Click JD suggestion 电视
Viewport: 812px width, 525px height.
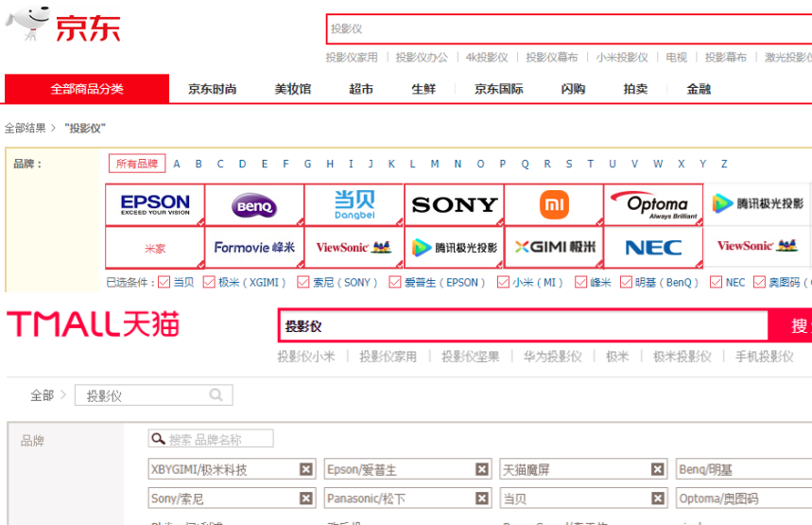[x=676, y=58]
